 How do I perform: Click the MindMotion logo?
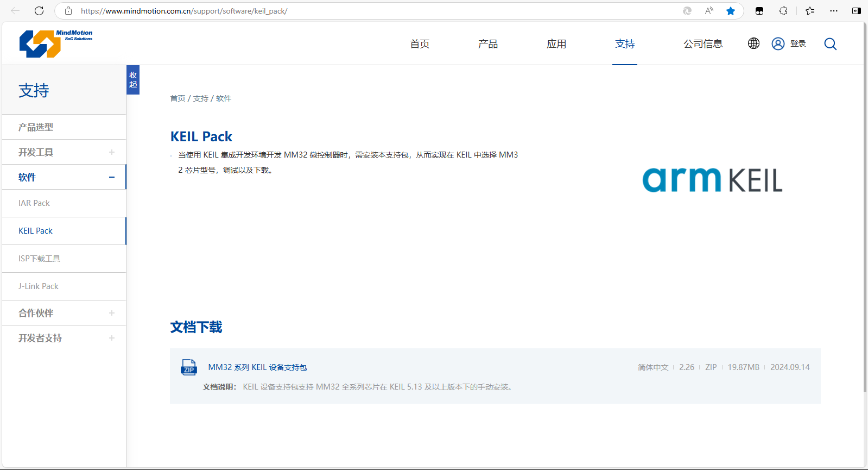pyautogui.click(x=55, y=43)
